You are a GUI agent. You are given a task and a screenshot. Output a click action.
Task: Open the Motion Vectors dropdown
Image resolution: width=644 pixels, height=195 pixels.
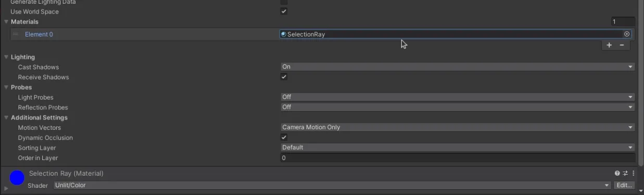458,127
